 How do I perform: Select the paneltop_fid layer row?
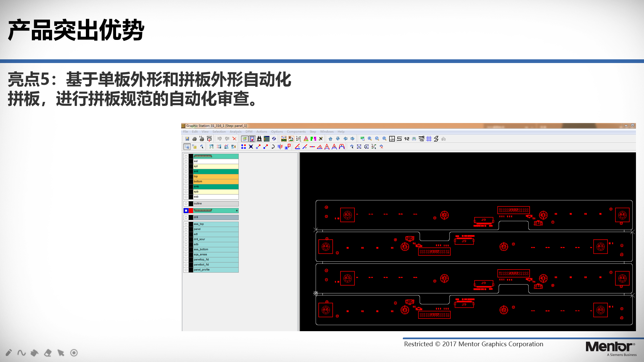(x=216, y=259)
